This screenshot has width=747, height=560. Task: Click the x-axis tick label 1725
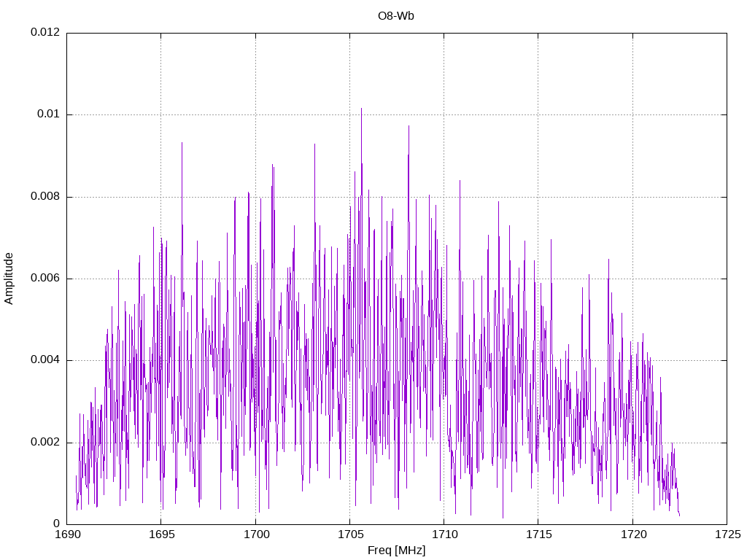728,534
